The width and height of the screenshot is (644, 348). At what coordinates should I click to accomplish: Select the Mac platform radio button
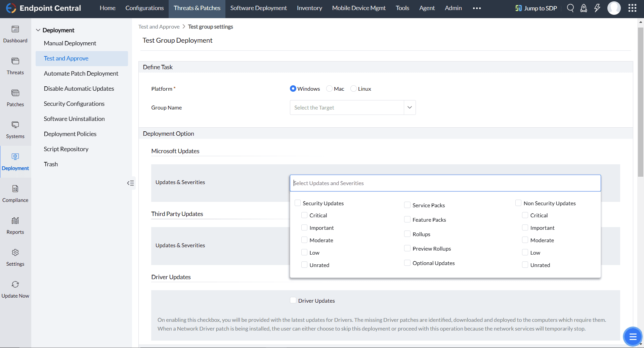pos(329,89)
